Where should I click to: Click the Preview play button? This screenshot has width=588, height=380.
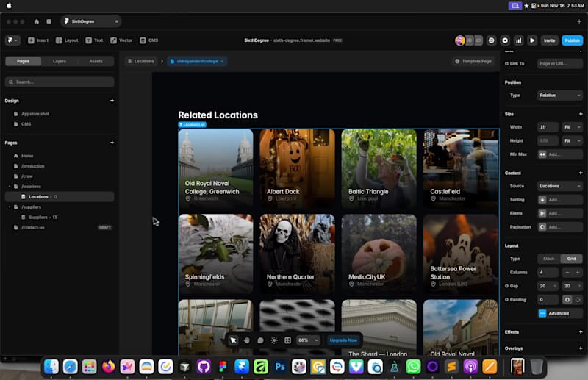point(532,40)
